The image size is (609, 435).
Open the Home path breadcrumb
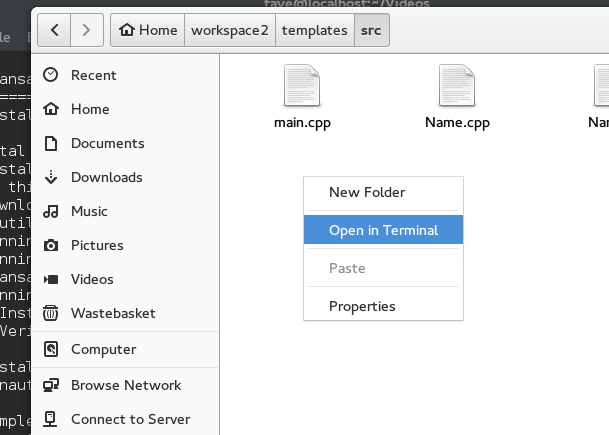(x=148, y=30)
